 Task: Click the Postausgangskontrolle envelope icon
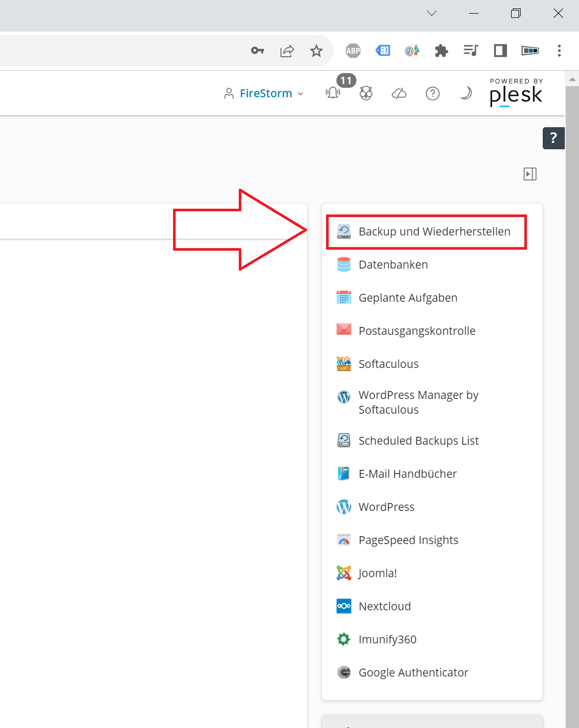point(344,330)
